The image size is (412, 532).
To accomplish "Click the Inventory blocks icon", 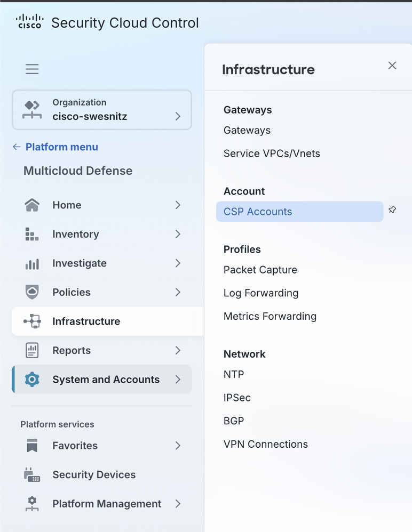I will [x=32, y=234].
